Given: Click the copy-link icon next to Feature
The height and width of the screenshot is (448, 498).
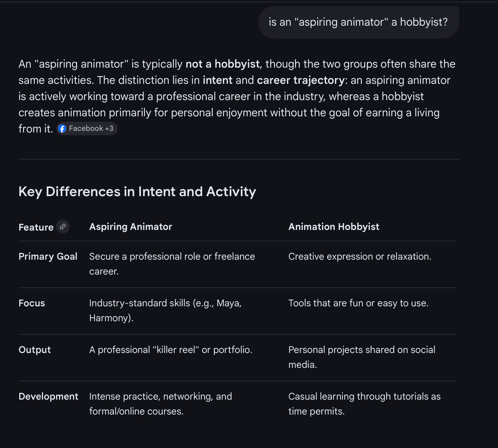Looking at the screenshot, I should pyautogui.click(x=63, y=227).
